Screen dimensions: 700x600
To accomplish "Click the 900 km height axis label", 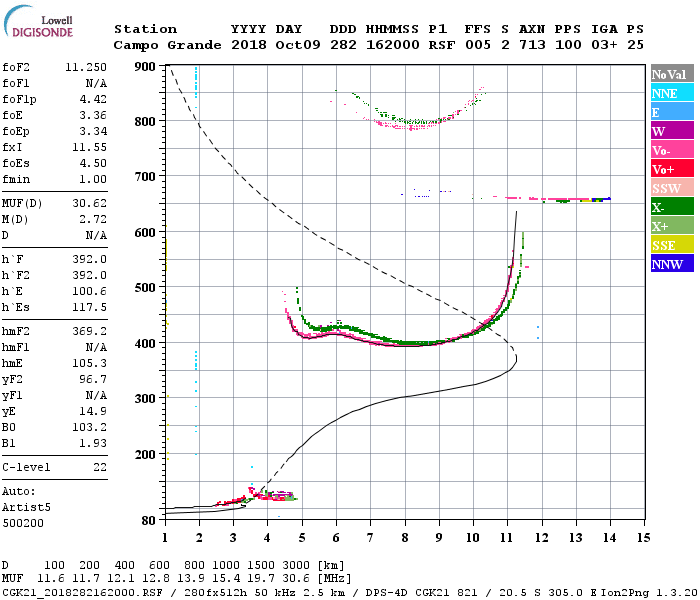I will 145,67.
